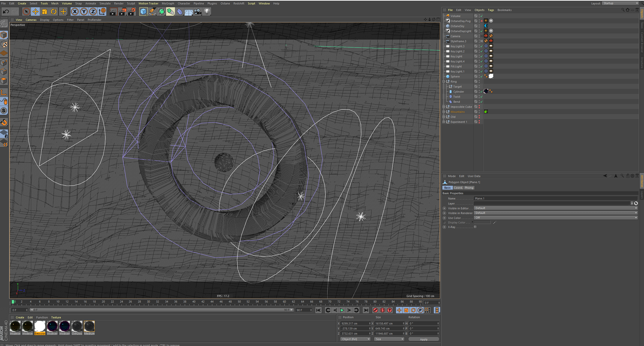Start timeline playback with green play arrow
This screenshot has width=644, height=346.
[342, 310]
